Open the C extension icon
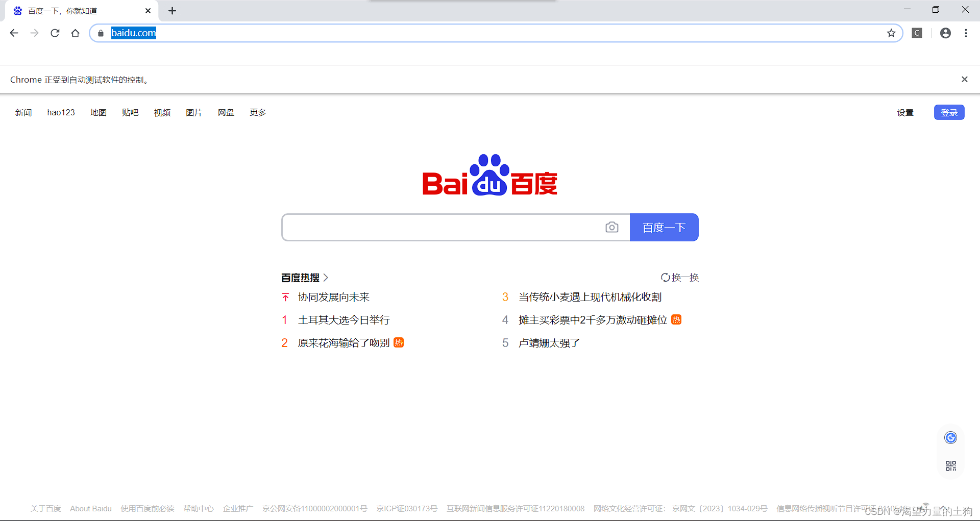This screenshot has height=521, width=980. (917, 33)
